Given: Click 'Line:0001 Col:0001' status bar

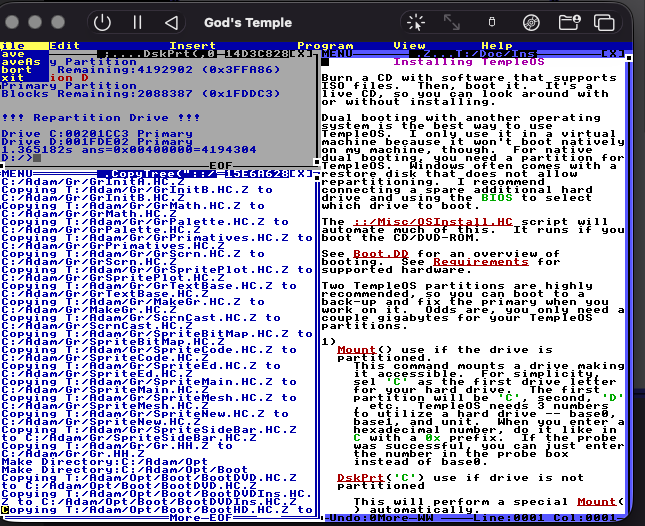Looking at the screenshot, I should [545, 518].
